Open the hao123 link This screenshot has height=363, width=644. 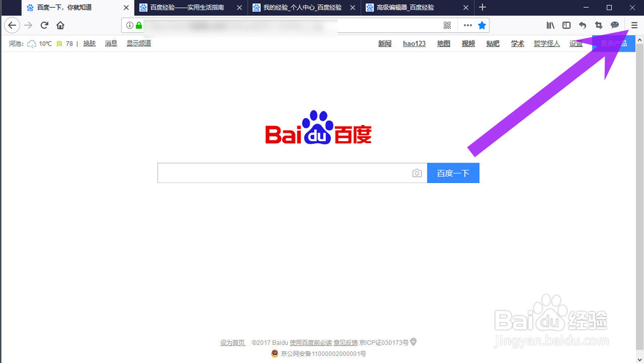(x=414, y=44)
